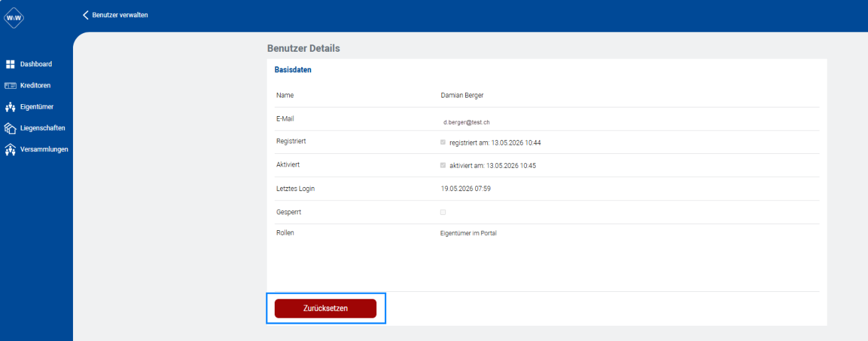Open the Kreditoren menu item
Screen dimensions: 868x341
coord(36,86)
